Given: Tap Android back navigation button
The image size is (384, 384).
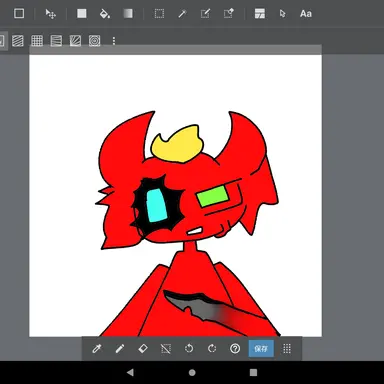Looking at the screenshot, I should point(130,372).
